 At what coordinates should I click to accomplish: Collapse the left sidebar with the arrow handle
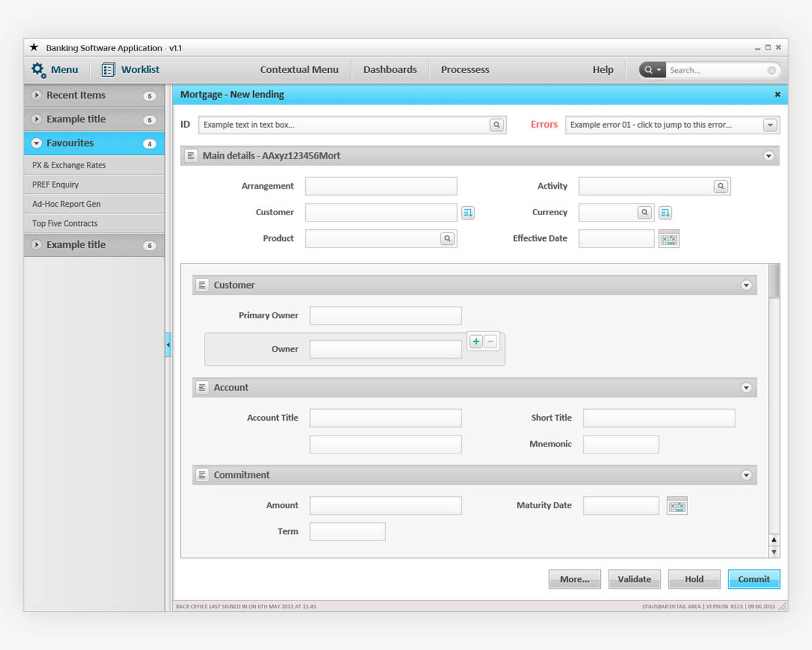(168, 345)
